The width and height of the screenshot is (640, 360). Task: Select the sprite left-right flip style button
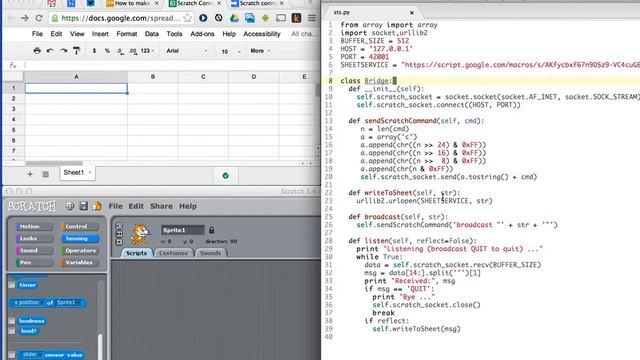coord(119,234)
